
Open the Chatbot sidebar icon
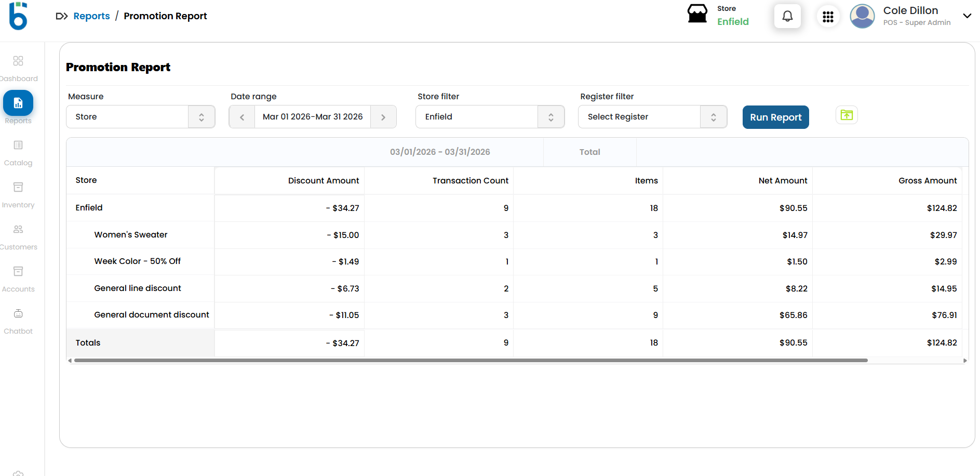pos(18,313)
